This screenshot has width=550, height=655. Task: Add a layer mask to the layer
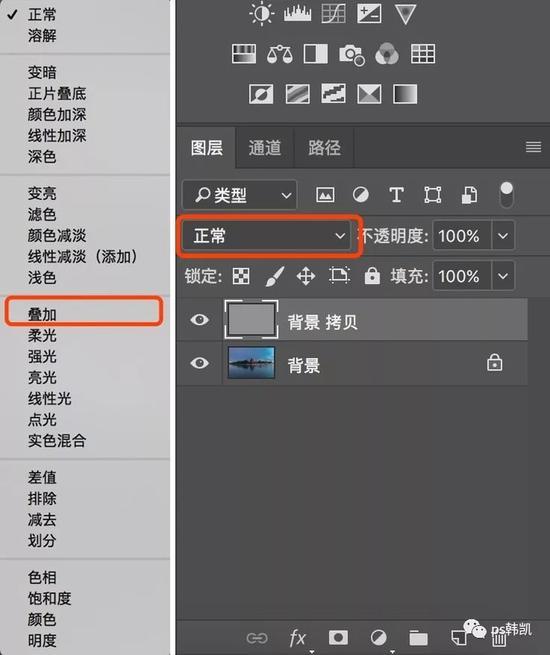[x=338, y=637]
